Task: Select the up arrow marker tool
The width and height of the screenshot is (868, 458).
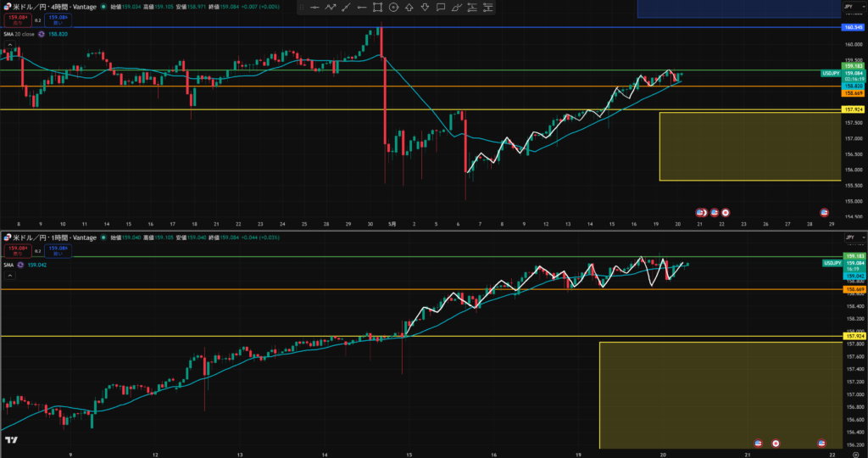Action: click(x=409, y=7)
